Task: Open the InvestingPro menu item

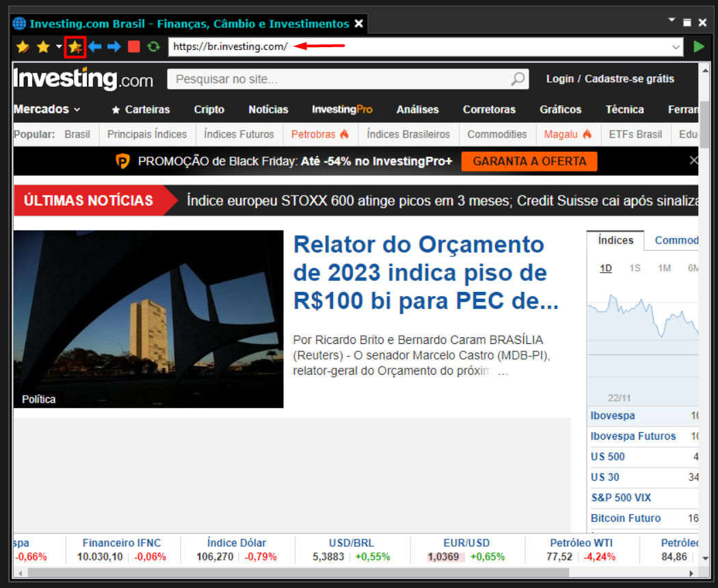Action: 342,109
